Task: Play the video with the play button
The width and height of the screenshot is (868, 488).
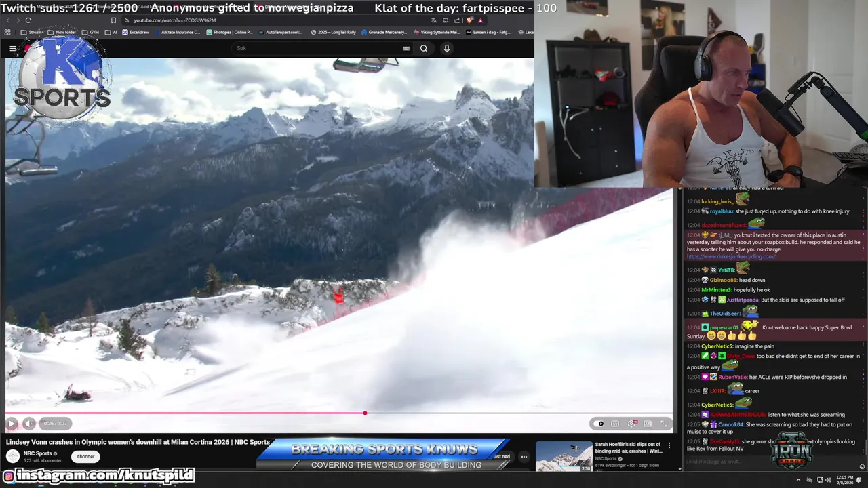Action: click(x=12, y=424)
